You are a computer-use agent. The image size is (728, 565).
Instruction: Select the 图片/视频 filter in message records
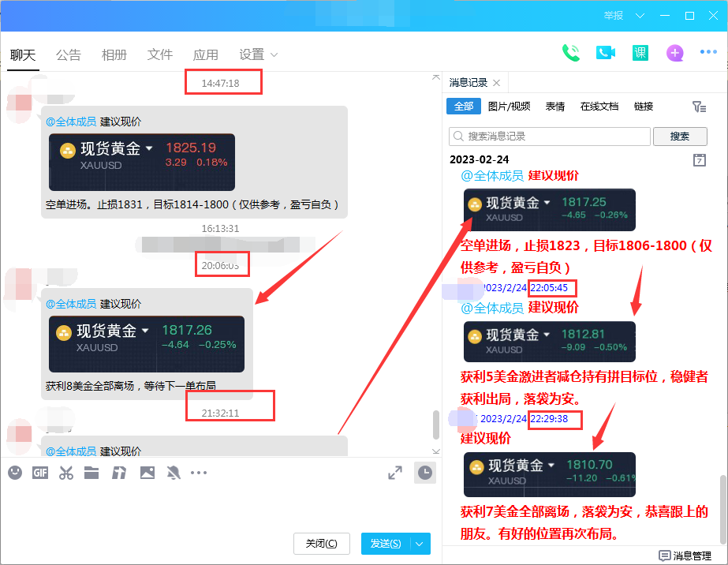509,107
